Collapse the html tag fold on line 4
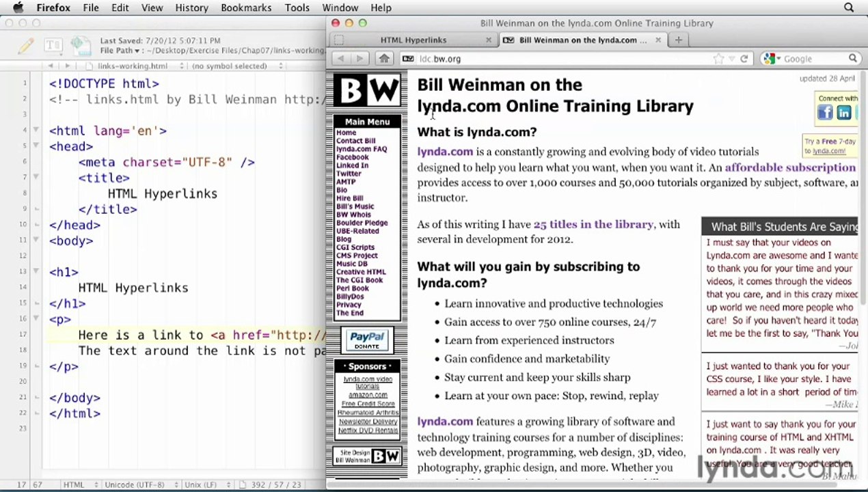This screenshot has height=492, width=868. tap(36, 130)
